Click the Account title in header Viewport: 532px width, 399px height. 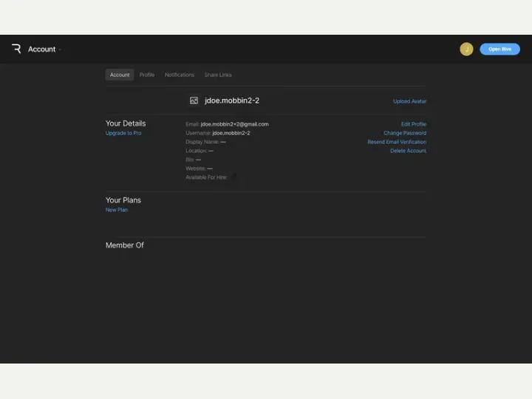[41, 50]
